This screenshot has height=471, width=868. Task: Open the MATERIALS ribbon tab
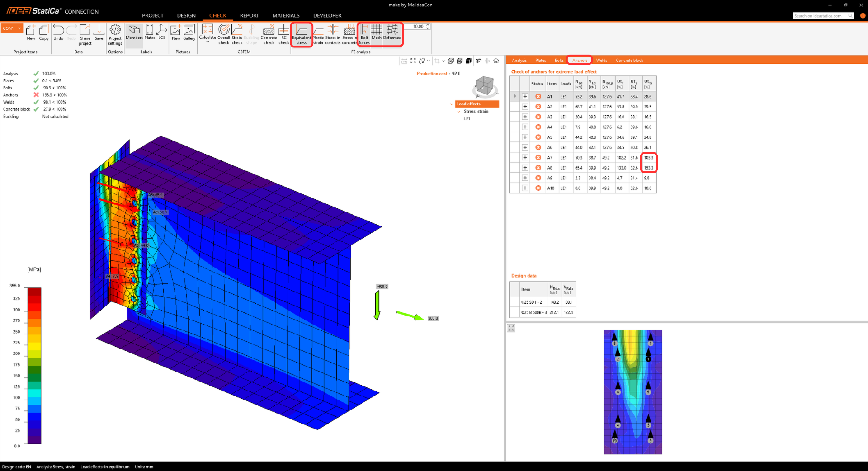(286, 15)
